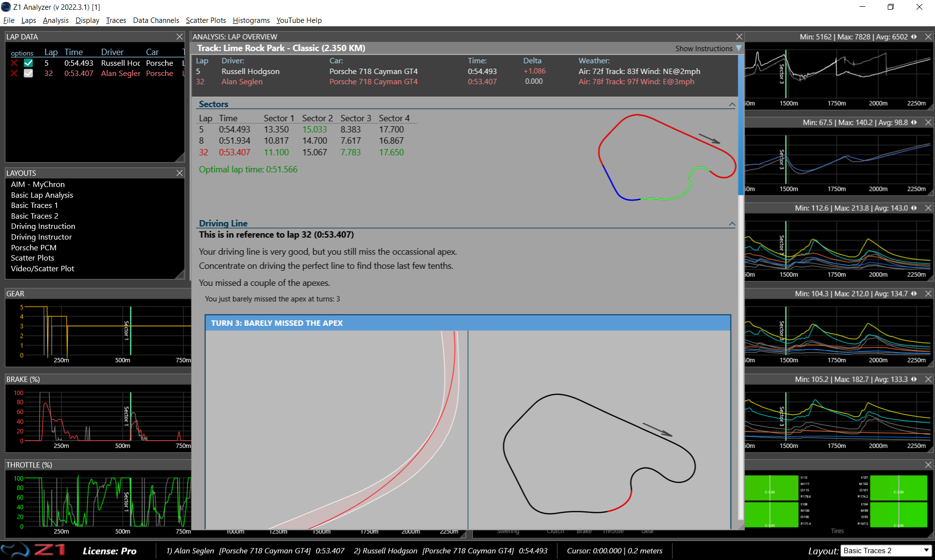Image resolution: width=935 pixels, height=560 pixels.
Task: Click Show Instructions link
Action: point(704,49)
